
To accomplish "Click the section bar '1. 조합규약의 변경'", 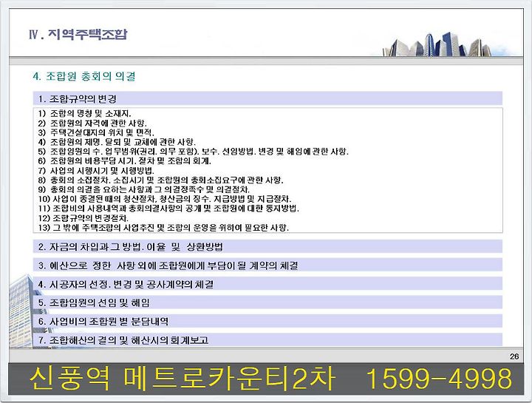I will coord(267,98).
